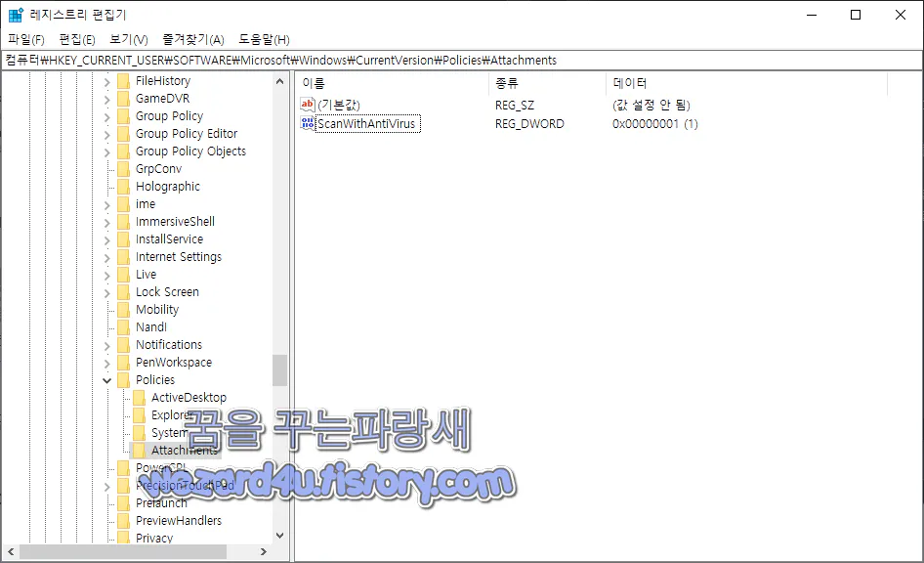
Task: Sort values by 데이터 column header
Action: point(746,83)
